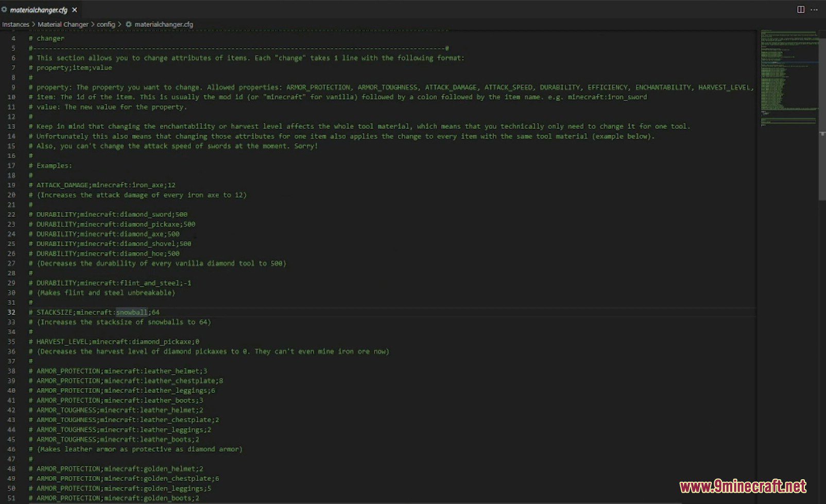826x504 pixels.
Task: Click leather_boots;3 on line 41
Action: click(x=174, y=401)
